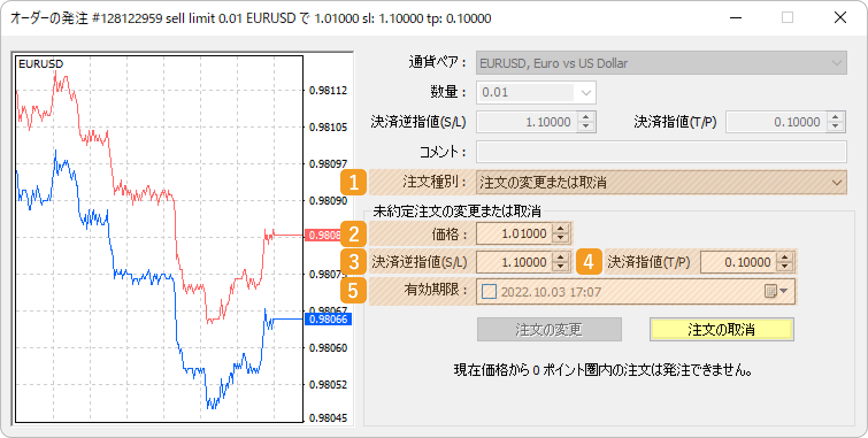The image size is (868, 438).
Task: Click the EURUSD chart label
Action: [x=41, y=64]
